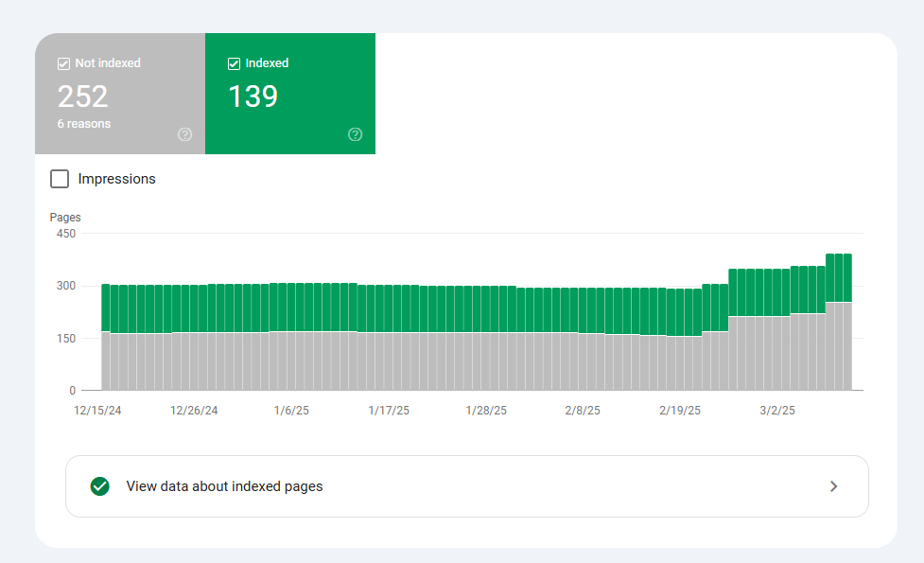The height and width of the screenshot is (563, 924).
Task: Click the 450 y-axis value label
Action: (x=65, y=234)
